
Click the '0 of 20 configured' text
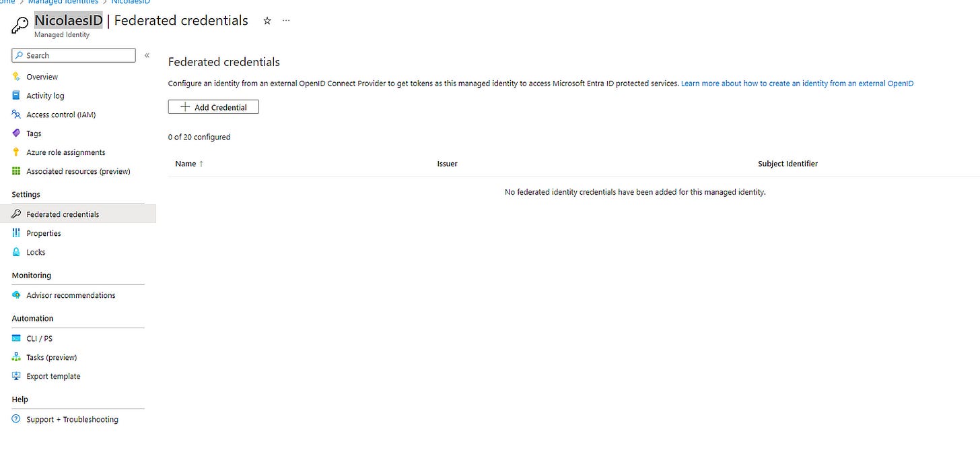[199, 137]
